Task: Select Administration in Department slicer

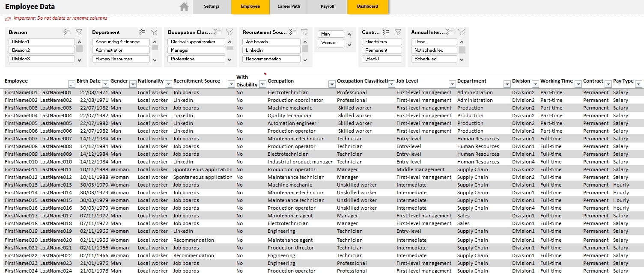Action: tap(121, 50)
